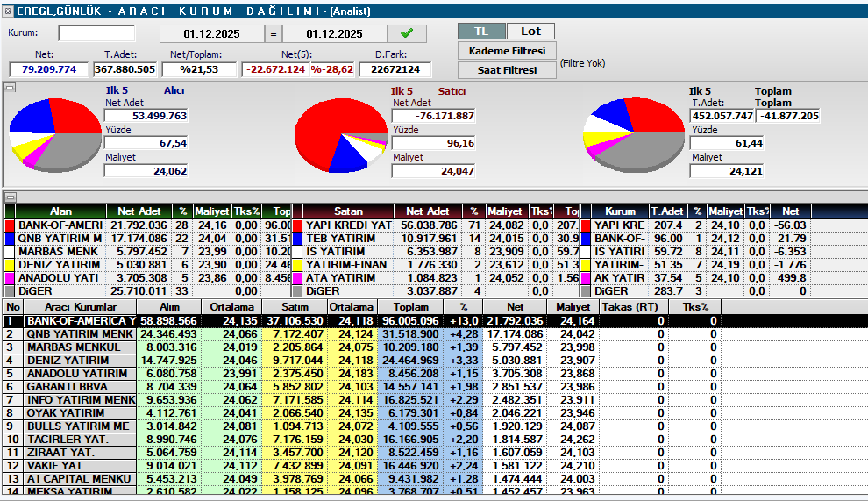Click the window icon before EREGL title
The width and height of the screenshot is (868, 501).
[5, 11]
